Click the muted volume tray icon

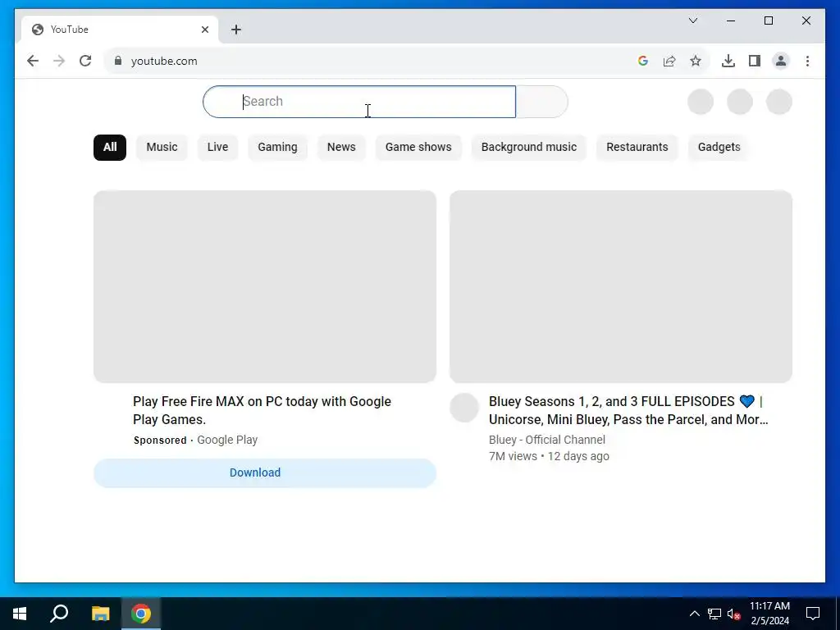click(x=734, y=614)
